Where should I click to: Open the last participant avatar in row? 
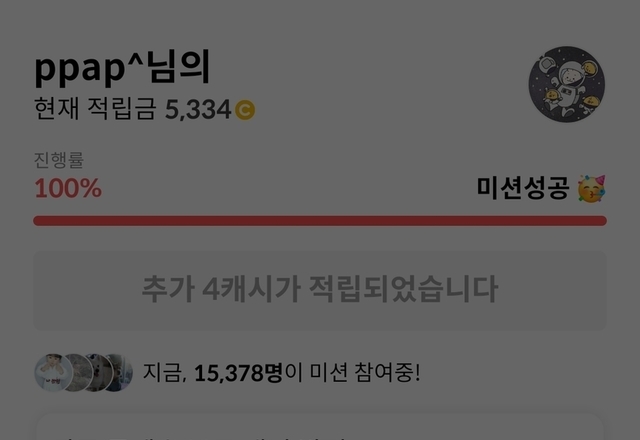click(x=118, y=373)
